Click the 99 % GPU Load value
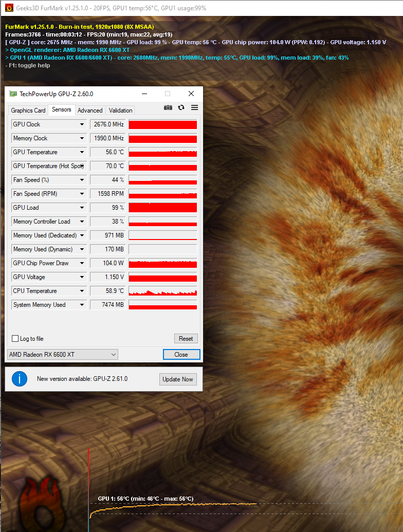Viewport: 403px width, 532px height. pos(108,208)
